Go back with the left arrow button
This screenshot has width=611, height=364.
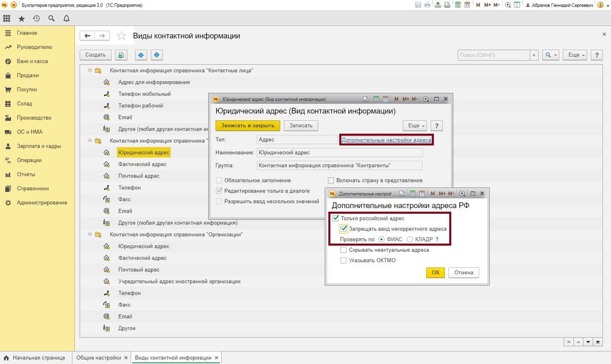click(87, 36)
